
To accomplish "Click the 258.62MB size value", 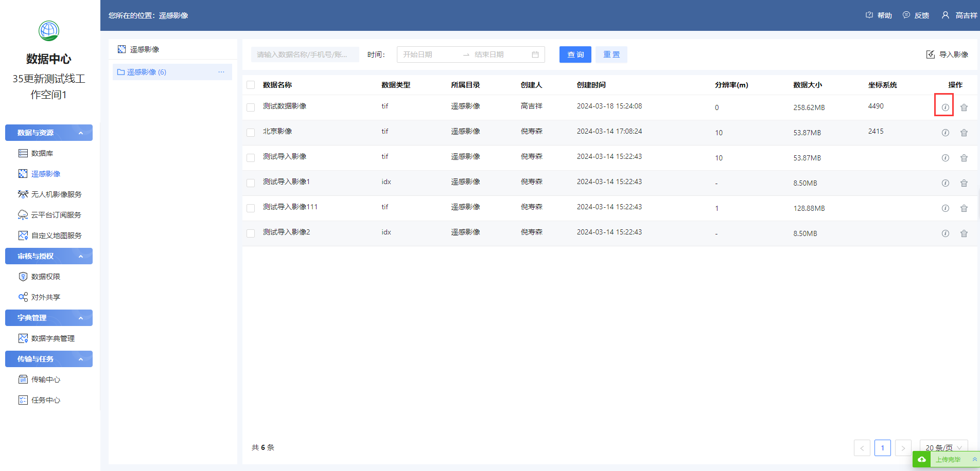I will (809, 107).
